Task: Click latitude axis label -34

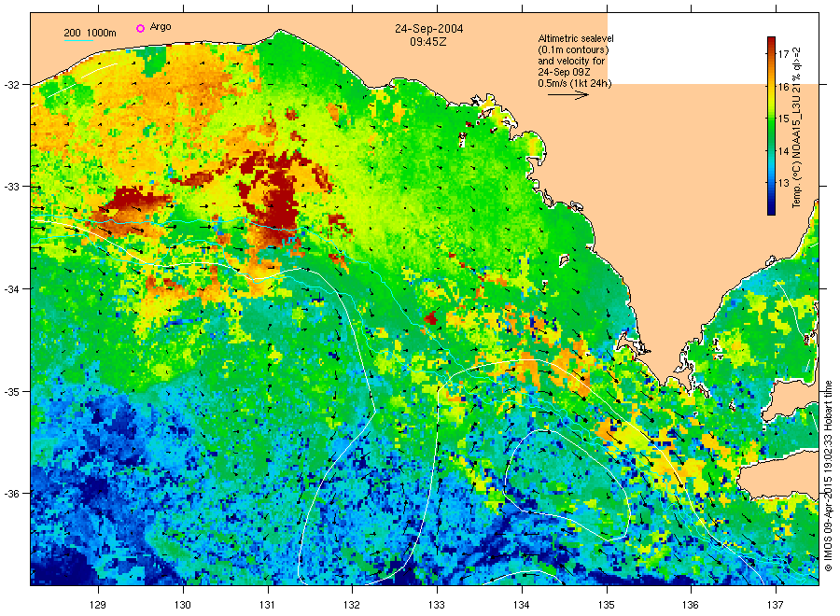Action: pos(12,288)
